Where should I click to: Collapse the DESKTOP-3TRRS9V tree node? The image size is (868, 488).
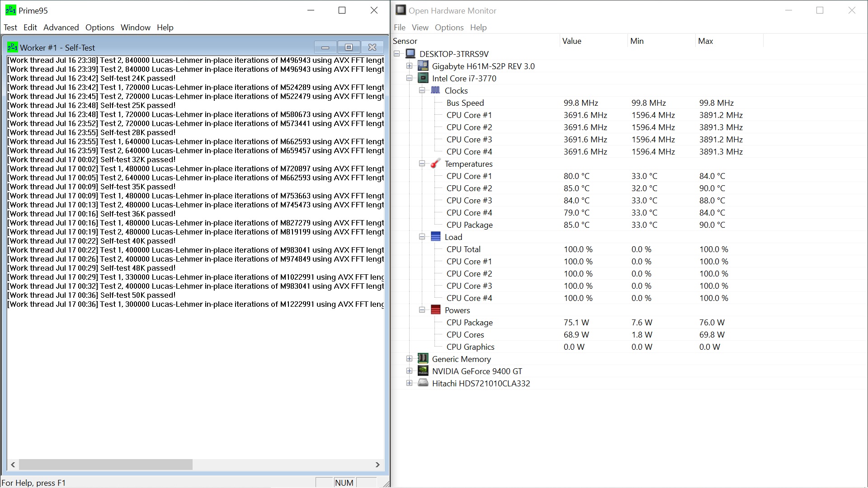tap(396, 53)
